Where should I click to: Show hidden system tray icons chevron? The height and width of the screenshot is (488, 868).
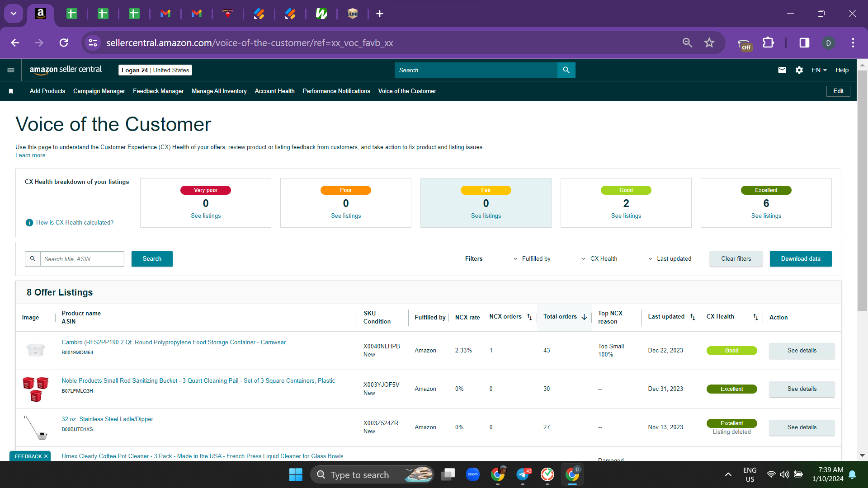coord(728,474)
